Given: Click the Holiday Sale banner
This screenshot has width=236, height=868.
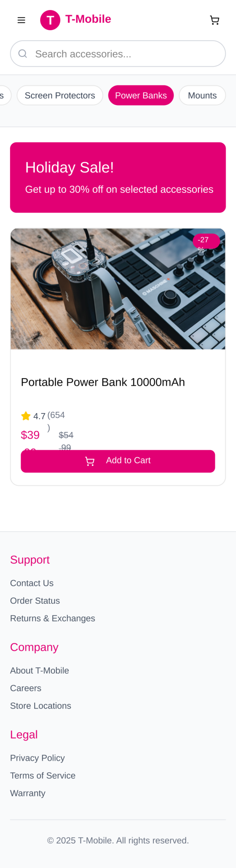Looking at the screenshot, I should [x=118, y=177].
